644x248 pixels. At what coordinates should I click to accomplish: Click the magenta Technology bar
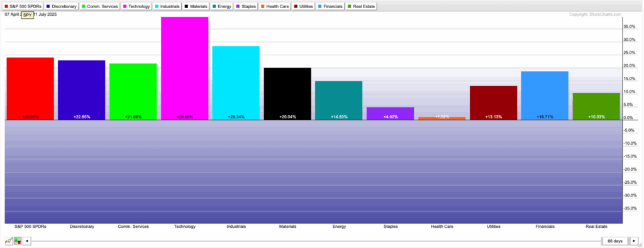[184, 68]
